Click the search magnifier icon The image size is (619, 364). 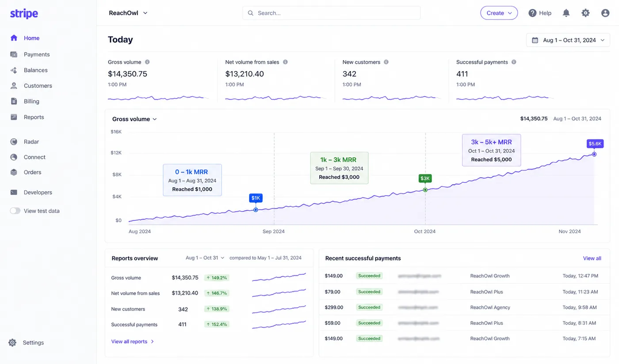click(251, 13)
